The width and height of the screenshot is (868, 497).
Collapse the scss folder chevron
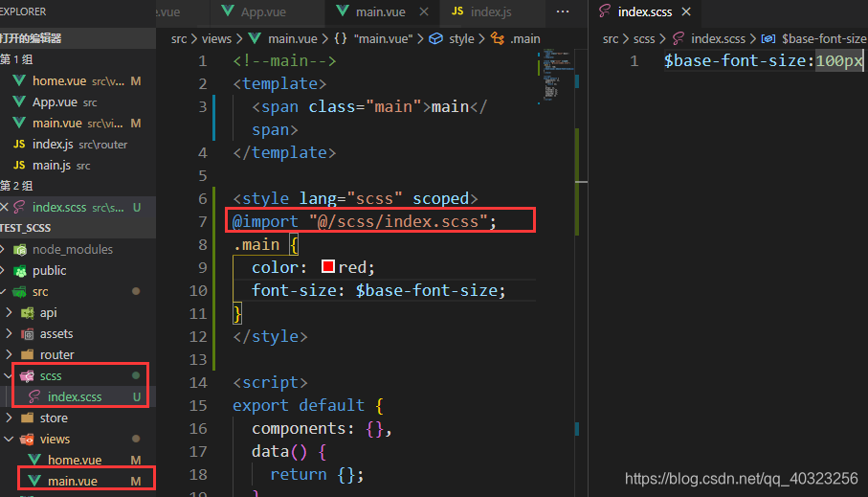[9, 375]
